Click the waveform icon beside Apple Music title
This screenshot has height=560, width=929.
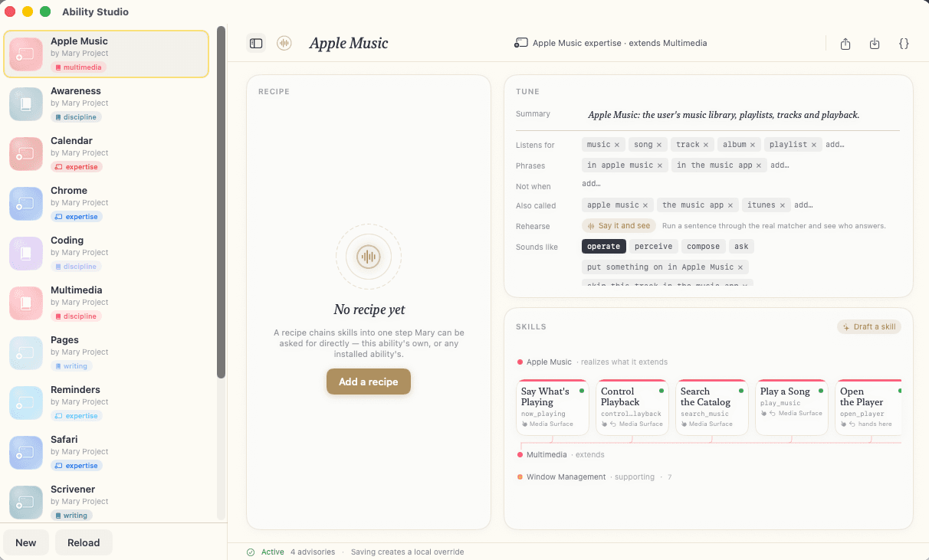click(x=284, y=44)
